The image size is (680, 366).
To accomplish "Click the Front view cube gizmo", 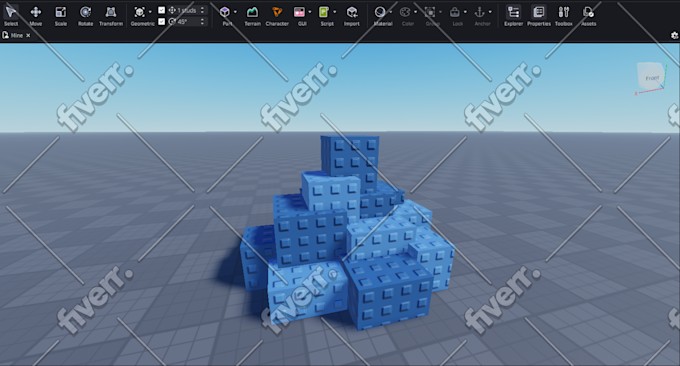I will point(651,77).
